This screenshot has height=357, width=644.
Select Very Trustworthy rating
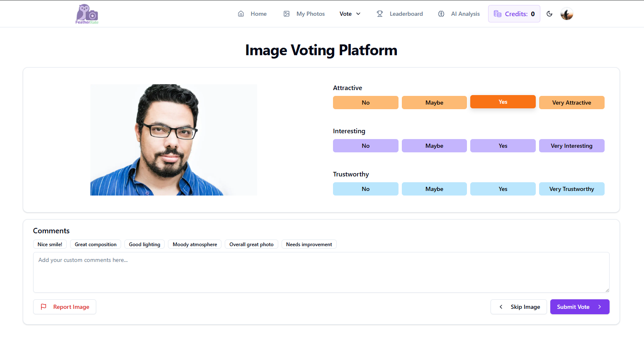[x=572, y=189]
